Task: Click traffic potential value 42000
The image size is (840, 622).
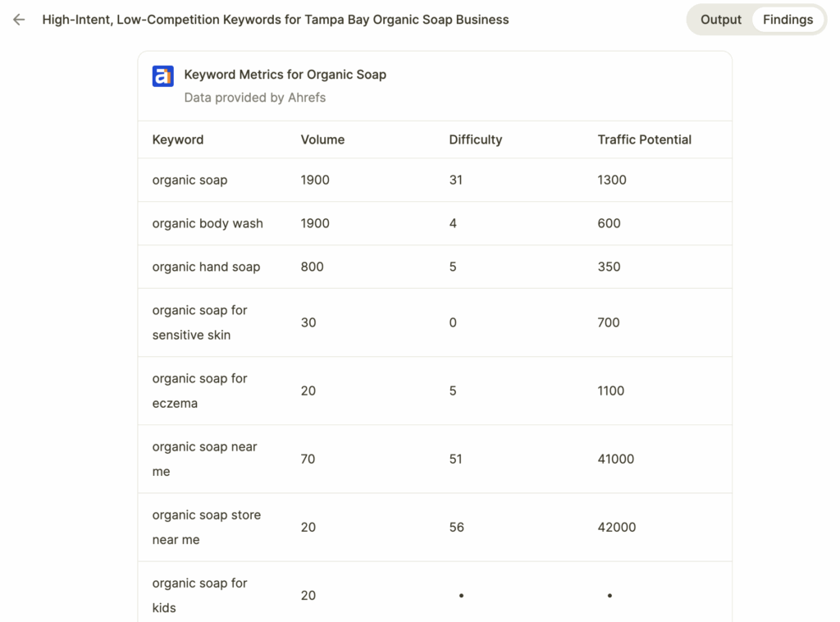Action: click(617, 527)
